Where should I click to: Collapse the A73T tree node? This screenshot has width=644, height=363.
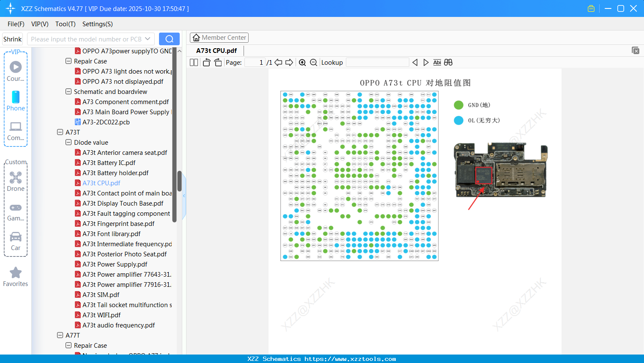point(60,132)
